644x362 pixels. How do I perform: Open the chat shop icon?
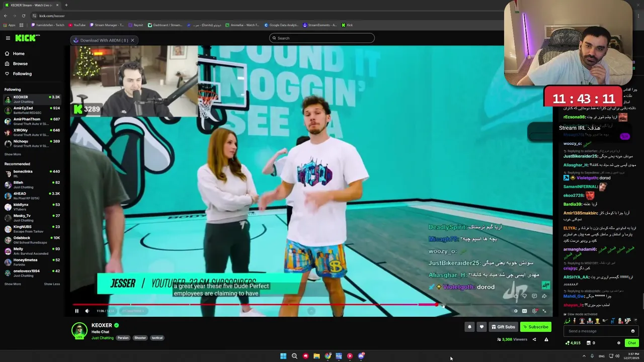coord(588,343)
